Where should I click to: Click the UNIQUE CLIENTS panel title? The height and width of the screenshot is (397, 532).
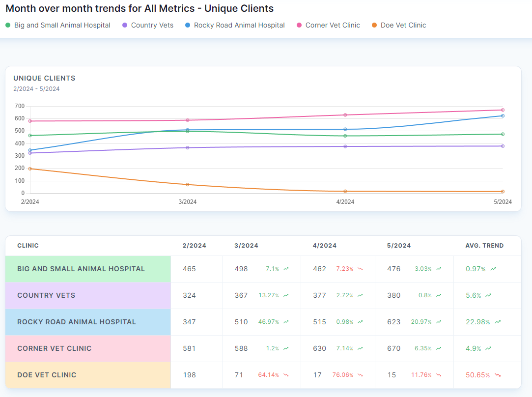(x=44, y=78)
